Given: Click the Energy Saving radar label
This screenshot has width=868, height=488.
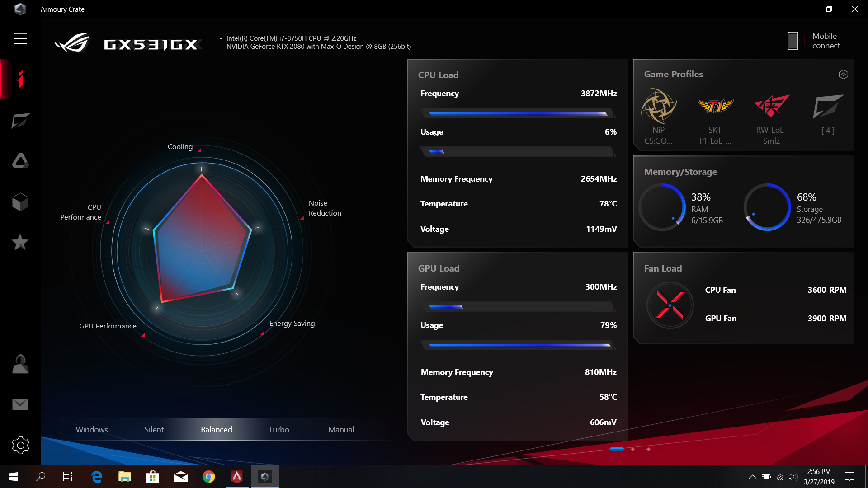Looking at the screenshot, I should coord(292,324).
